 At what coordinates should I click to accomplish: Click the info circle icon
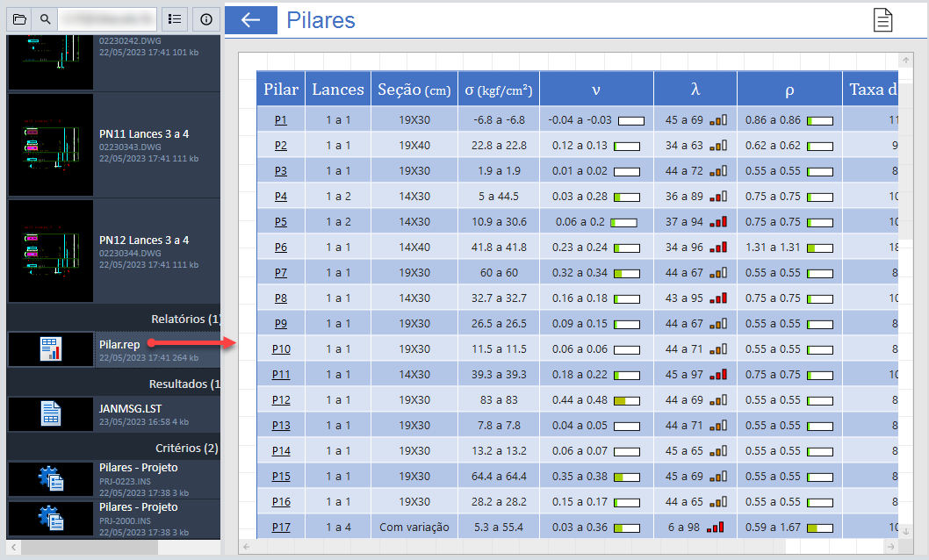[x=205, y=18]
